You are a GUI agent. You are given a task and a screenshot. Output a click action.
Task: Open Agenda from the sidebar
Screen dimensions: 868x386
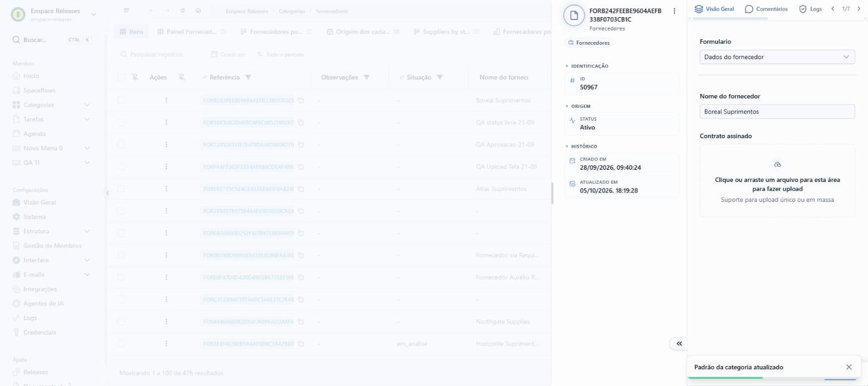point(34,133)
